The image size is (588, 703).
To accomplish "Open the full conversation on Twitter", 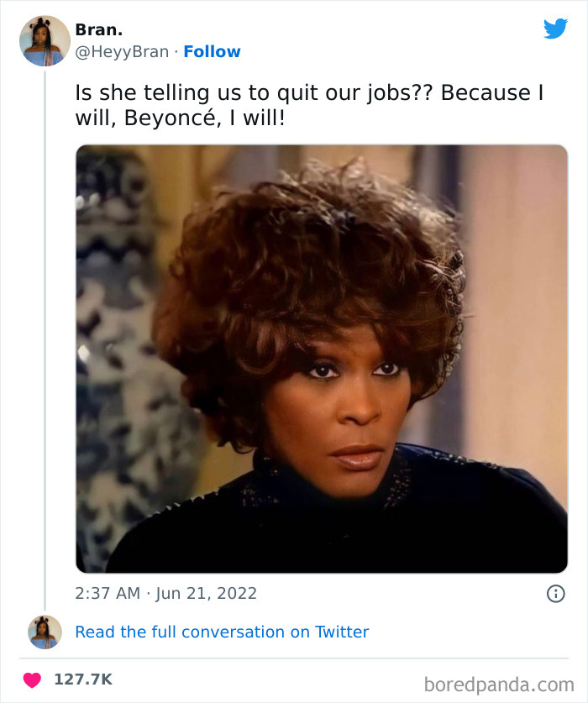I will tap(223, 632).
